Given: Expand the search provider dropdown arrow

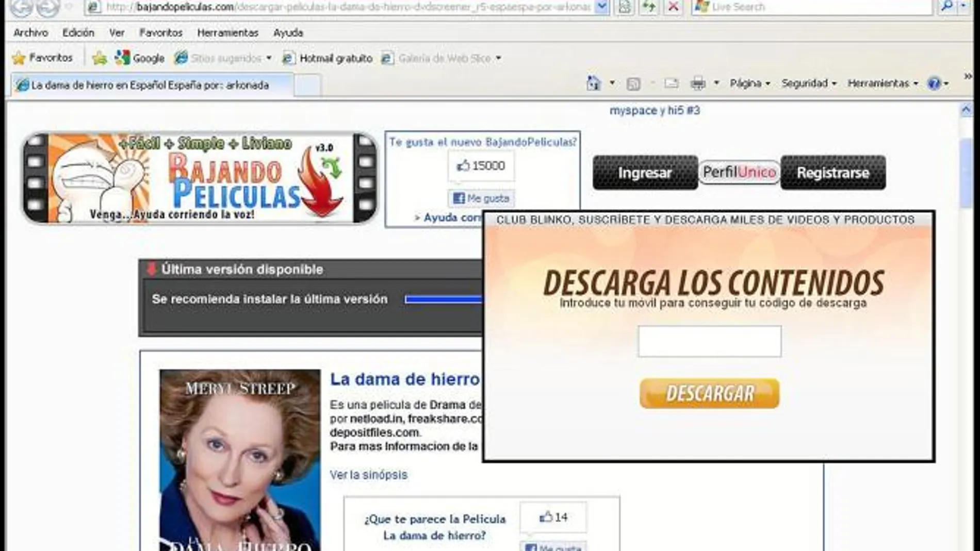Looking at the screenshot, I should [963, 6].
